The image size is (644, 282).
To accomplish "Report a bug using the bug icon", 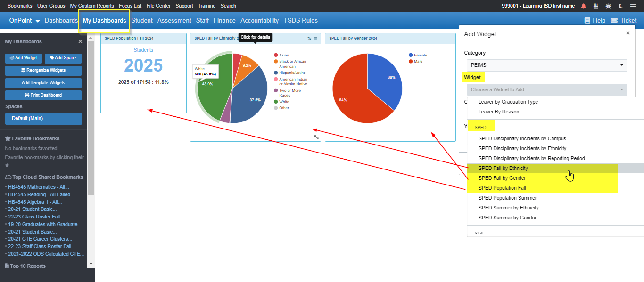I will pyautogui.click(x=608, y=6).
